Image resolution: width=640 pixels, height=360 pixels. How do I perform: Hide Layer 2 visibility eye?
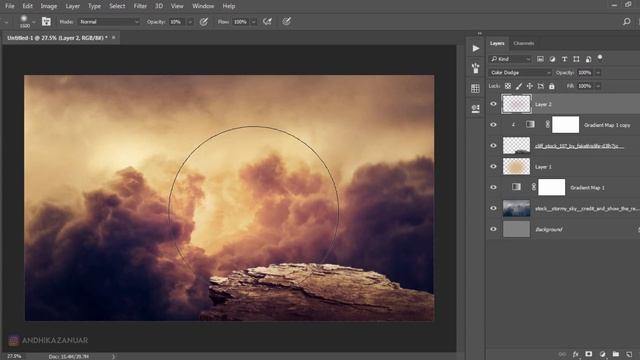(x=493, y=104)
